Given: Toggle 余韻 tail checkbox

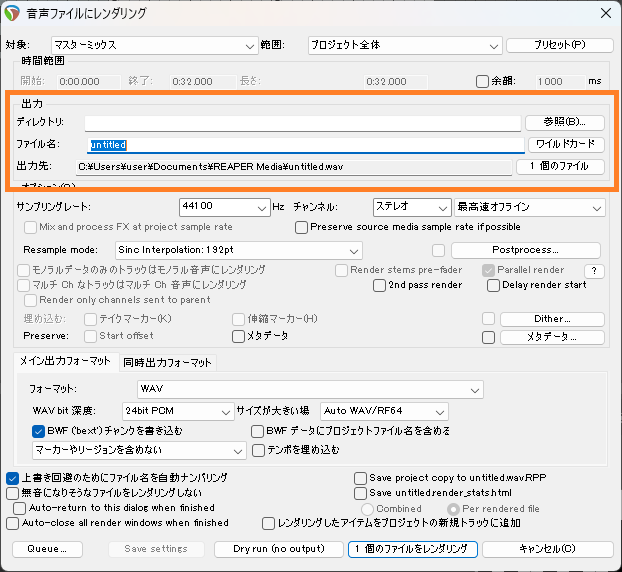Looking at the screenshot, I should pyautogui.click(x=483, y=81).
